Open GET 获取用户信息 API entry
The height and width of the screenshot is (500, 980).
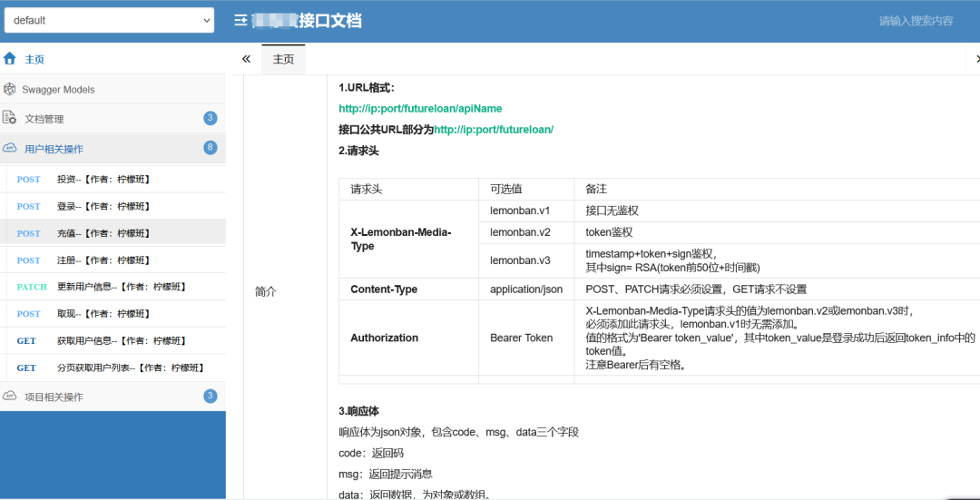click(113, 340)
